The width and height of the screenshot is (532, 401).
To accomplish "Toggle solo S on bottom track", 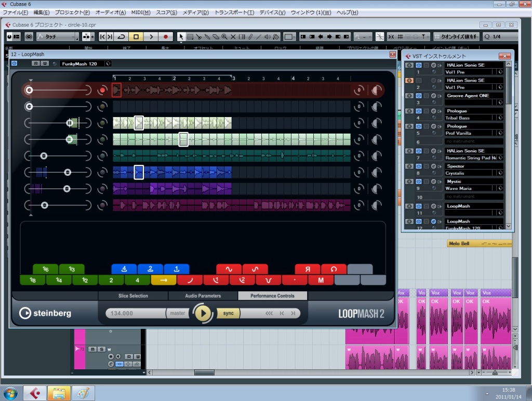I will [101, 349].
